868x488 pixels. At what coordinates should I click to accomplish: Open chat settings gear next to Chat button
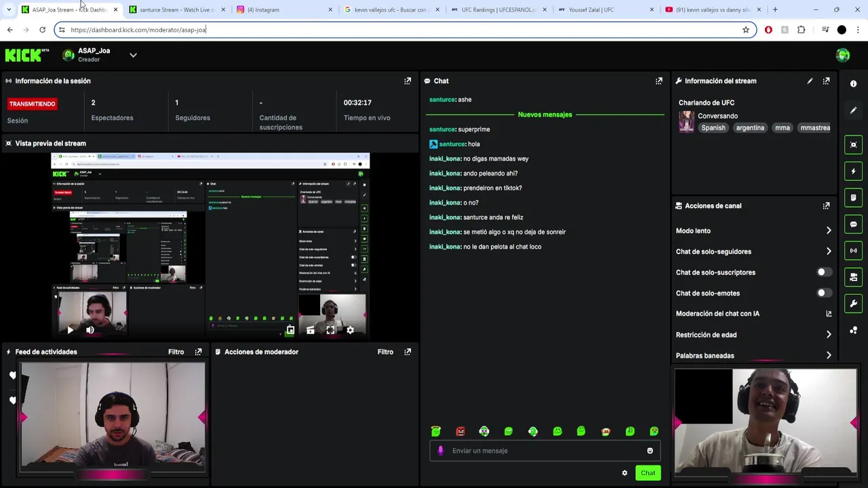(625, 473)
